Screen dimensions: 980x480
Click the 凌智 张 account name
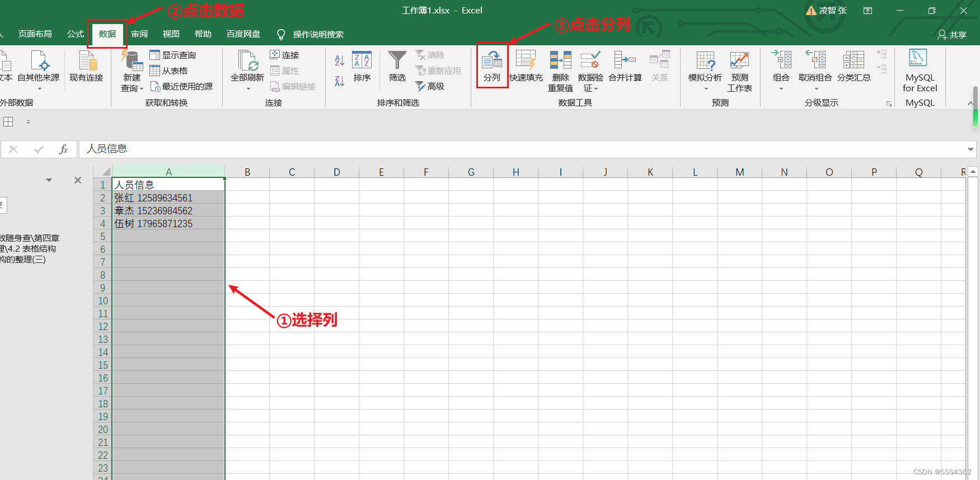click(833, 11)
